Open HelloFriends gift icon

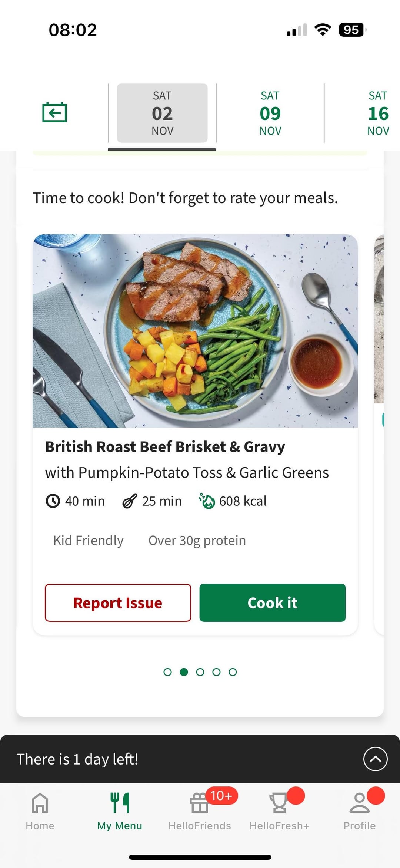coord(199,802)
